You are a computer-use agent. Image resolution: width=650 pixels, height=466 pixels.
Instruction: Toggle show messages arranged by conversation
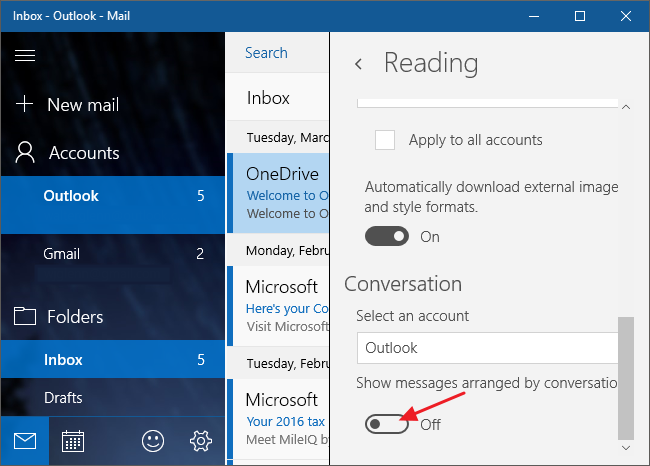click(386, 424)
